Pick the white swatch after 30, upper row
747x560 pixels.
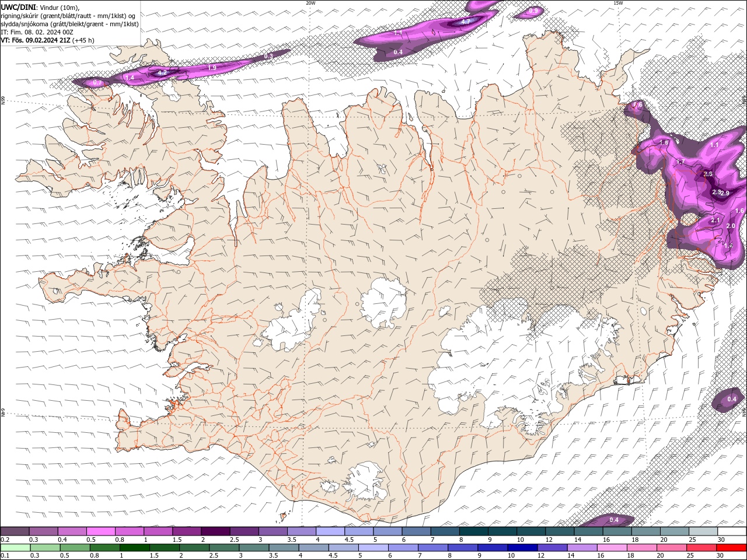(x=732, y=531)
